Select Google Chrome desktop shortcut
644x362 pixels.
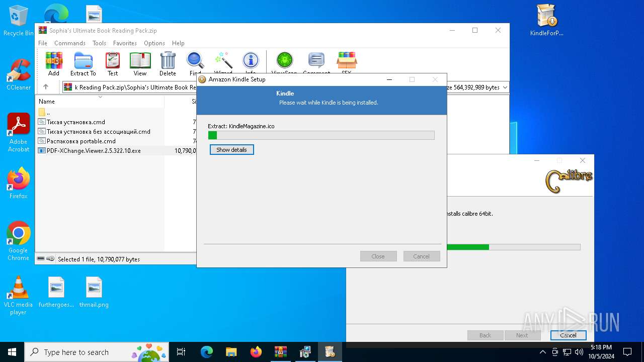coord(19,241)
